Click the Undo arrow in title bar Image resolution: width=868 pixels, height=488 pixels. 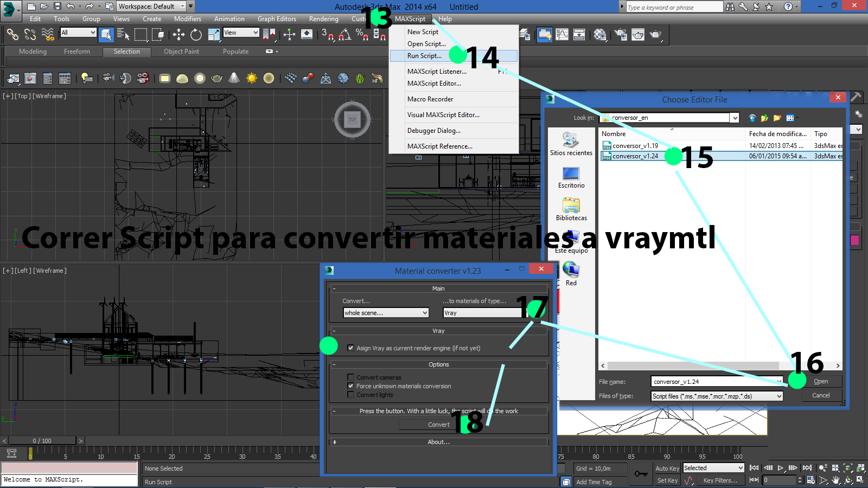click(71, 7)
